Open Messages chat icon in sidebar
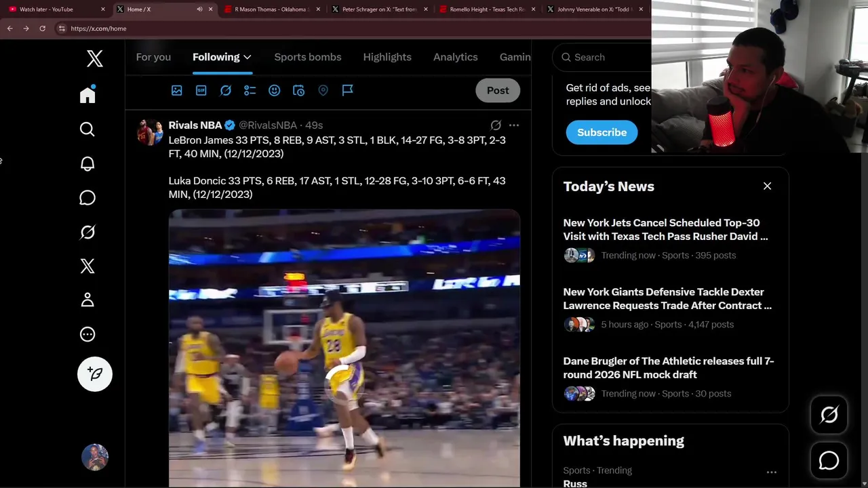Screen dimensions: 868x488 coord(87,197)
